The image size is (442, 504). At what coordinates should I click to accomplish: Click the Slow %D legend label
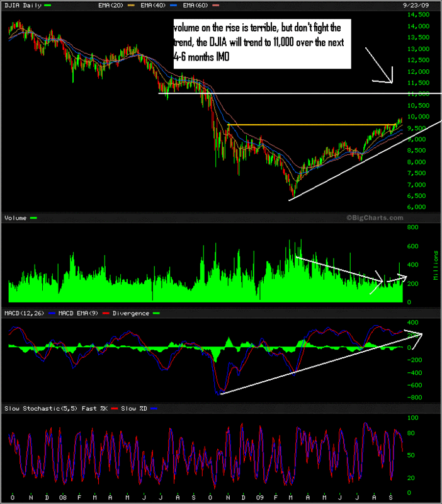point(134,408)
